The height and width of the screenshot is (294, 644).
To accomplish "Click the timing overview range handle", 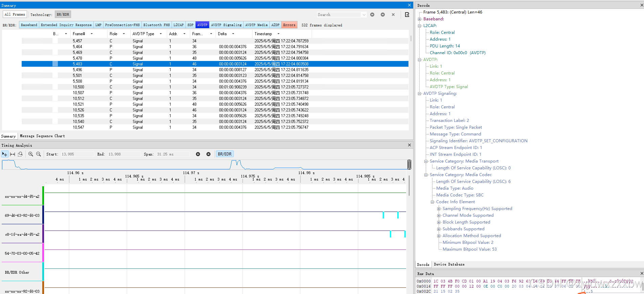I will point(409,164).
